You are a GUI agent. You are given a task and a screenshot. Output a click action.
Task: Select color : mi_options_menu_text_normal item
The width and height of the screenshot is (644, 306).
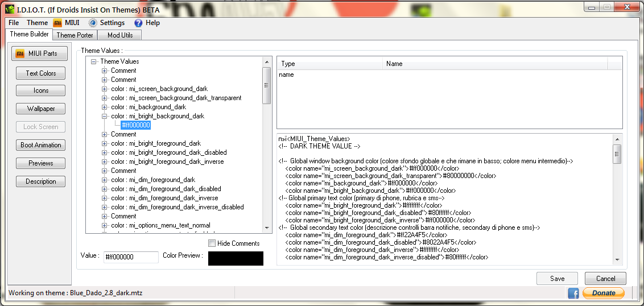coord(160,225)
